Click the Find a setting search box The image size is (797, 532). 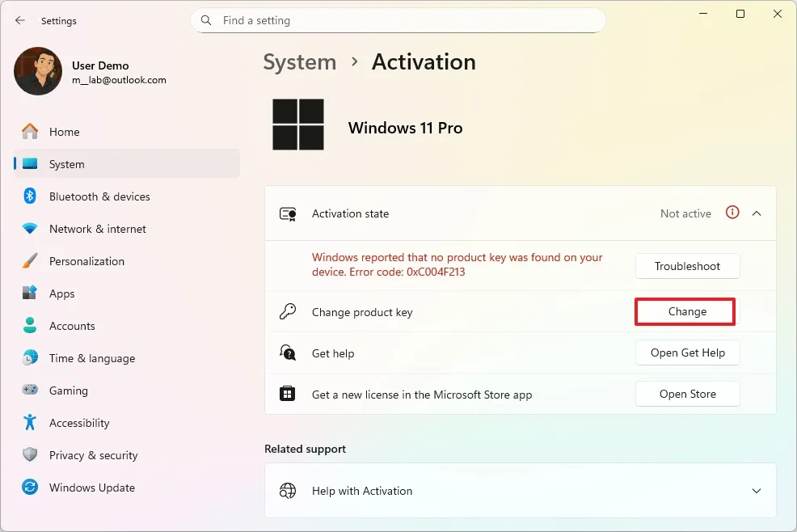point(398,20)
